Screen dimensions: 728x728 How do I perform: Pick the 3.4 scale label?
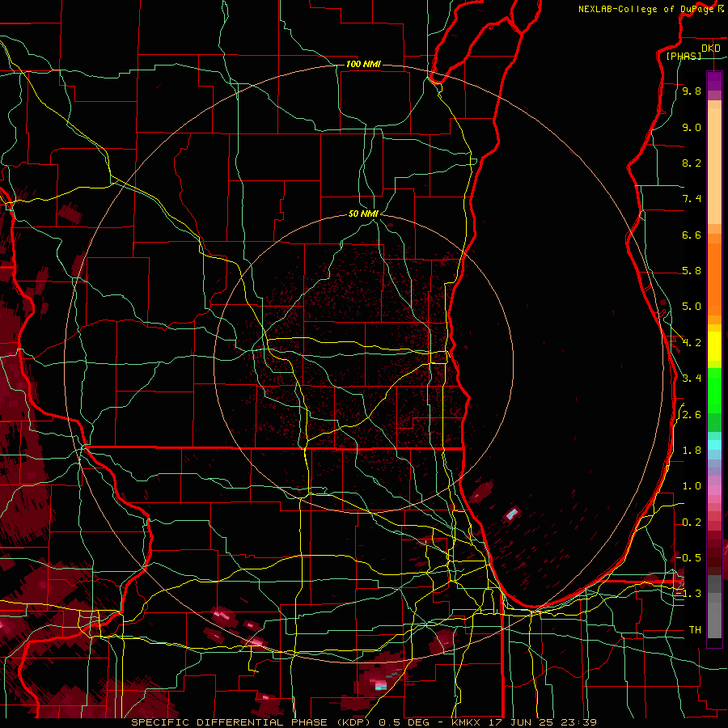pyautogui.click(x=692, y=379)
